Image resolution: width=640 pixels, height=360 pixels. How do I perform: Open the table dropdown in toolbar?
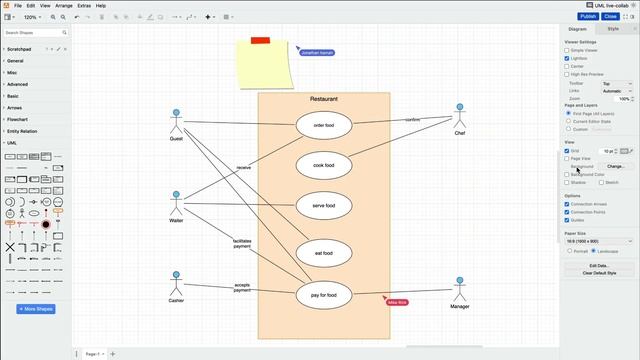coord(228,17)
